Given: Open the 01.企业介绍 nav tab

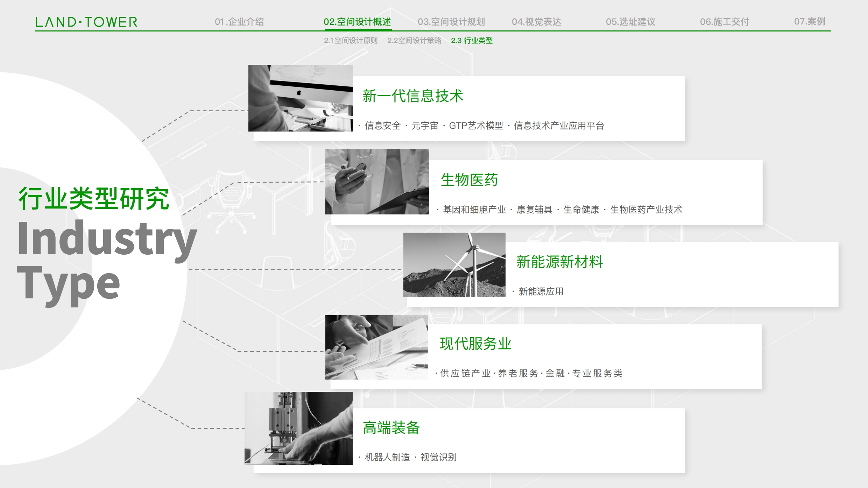Looking at the screenshot, I should click(x=239, y=22).
